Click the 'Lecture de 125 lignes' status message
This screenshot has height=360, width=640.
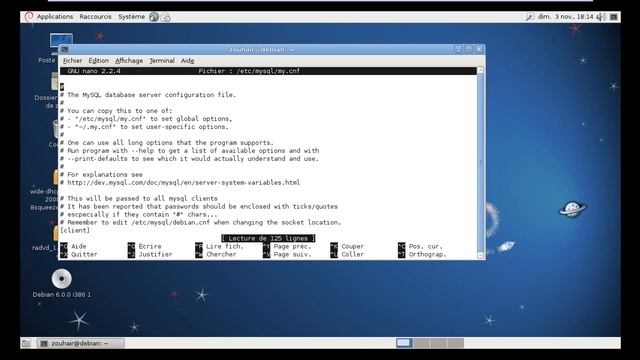coord(268,238)
